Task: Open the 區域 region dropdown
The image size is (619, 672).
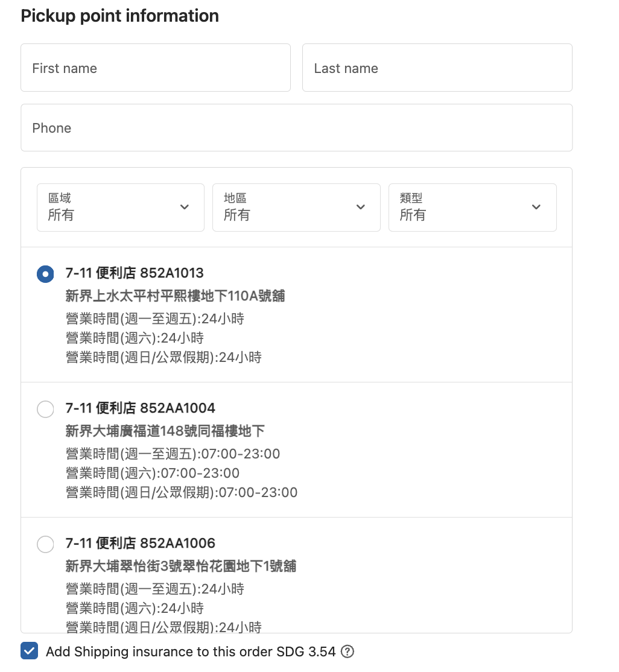Action: click(121, 208)
